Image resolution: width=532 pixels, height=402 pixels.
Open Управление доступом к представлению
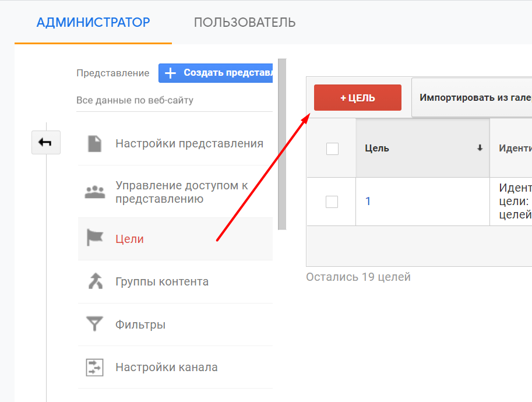click(182, 192)
